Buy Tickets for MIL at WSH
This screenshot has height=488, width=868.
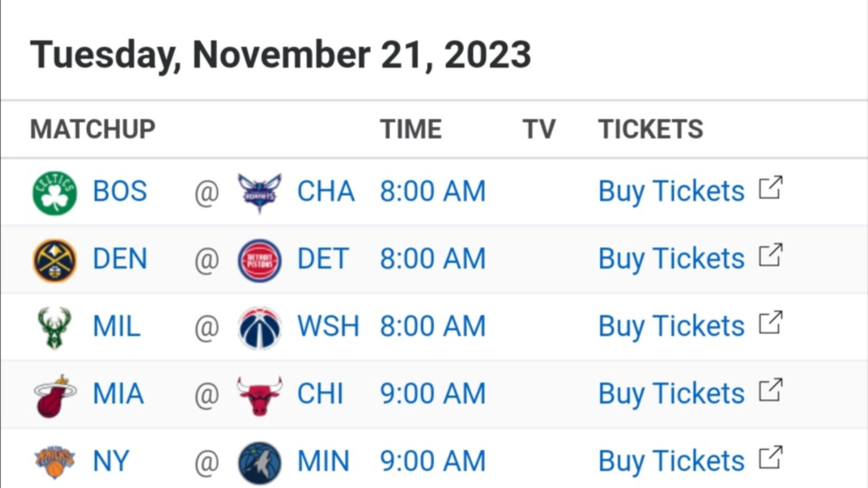coord(671,326)
